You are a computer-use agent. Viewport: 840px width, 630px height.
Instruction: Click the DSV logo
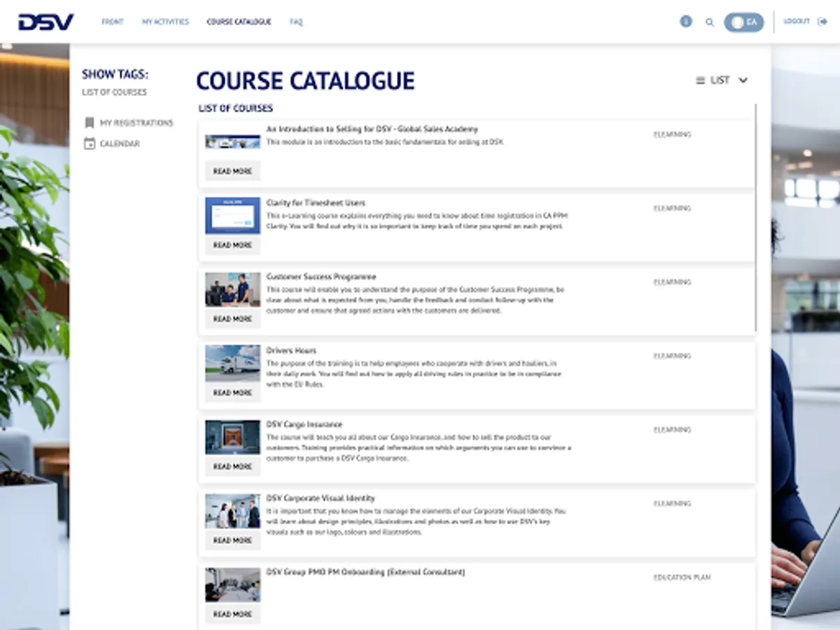pos(45,22)
